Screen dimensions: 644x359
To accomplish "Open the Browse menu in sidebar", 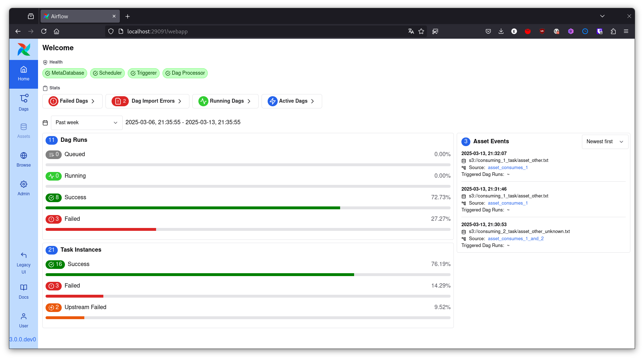I will click(24, 159).
